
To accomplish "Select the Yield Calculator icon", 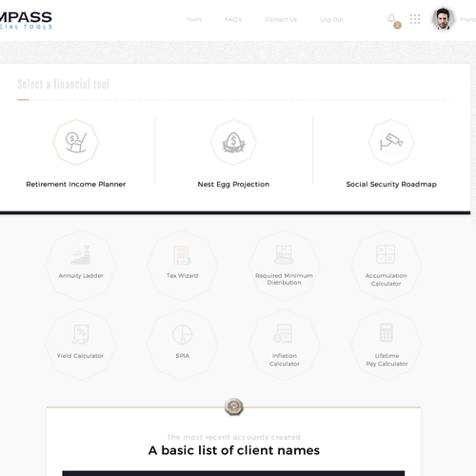I will tap(80, 334).
